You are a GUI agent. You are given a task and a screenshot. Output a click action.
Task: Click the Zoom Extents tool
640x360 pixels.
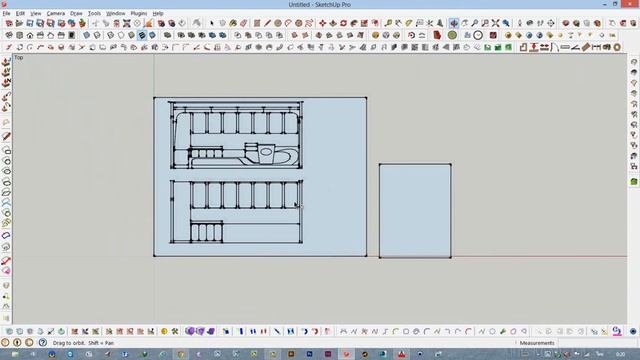coord(496,23)
